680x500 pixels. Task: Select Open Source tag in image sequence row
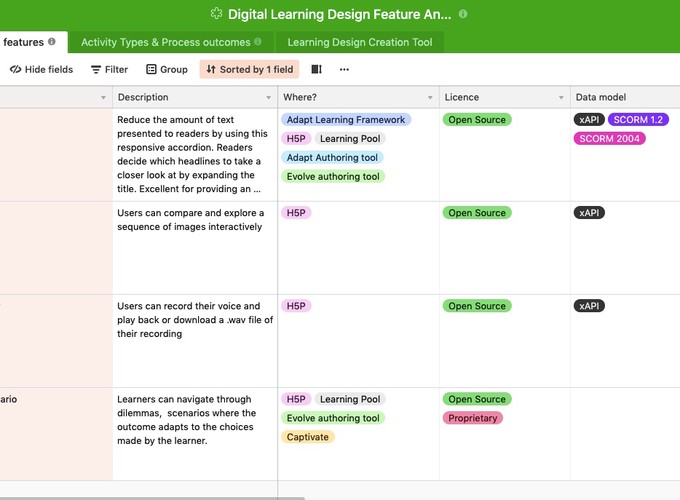coord(477,213)
